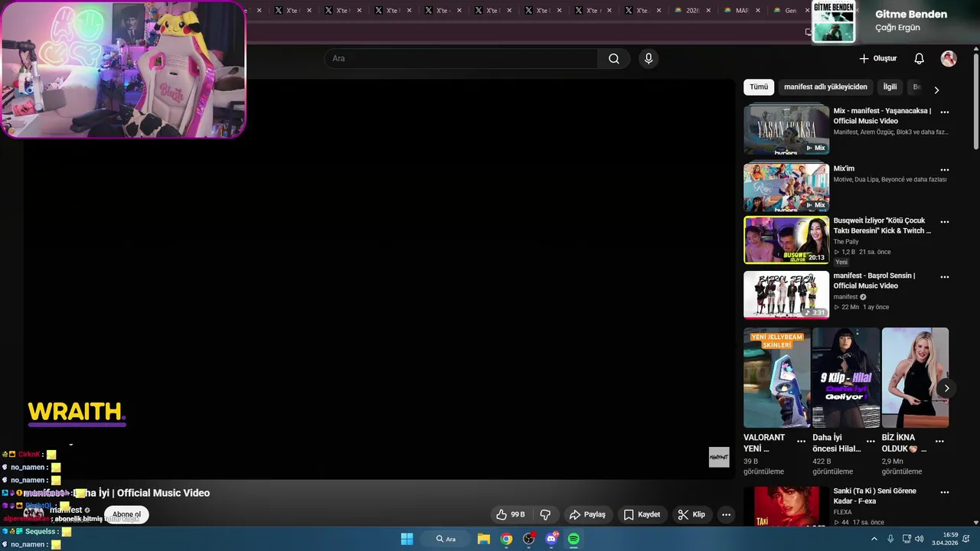Click the Gitme Benden media thumbnail
The image size is (980, 551).
point(833,22)
